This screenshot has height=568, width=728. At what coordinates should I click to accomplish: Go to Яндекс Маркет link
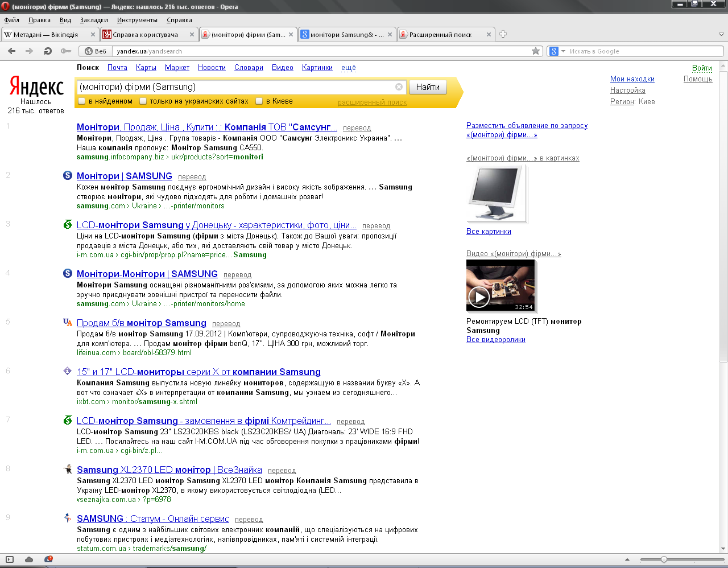[177, 68]
